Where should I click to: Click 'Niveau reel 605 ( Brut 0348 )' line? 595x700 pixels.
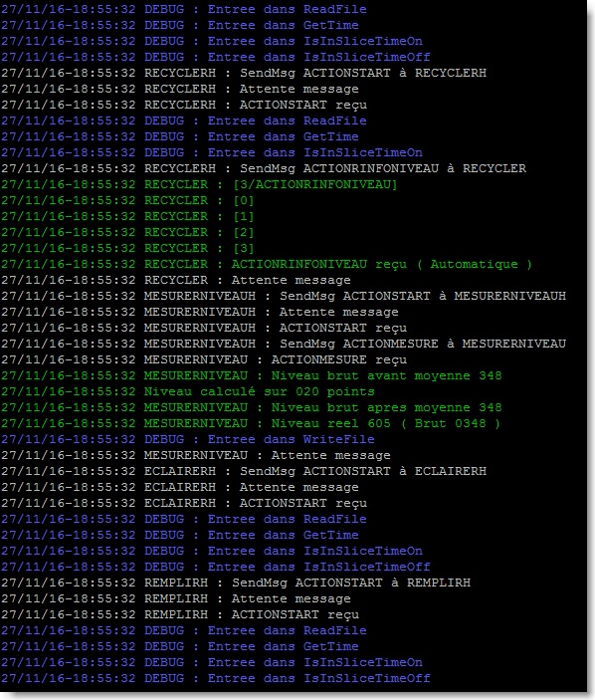(x=251, y=423)
